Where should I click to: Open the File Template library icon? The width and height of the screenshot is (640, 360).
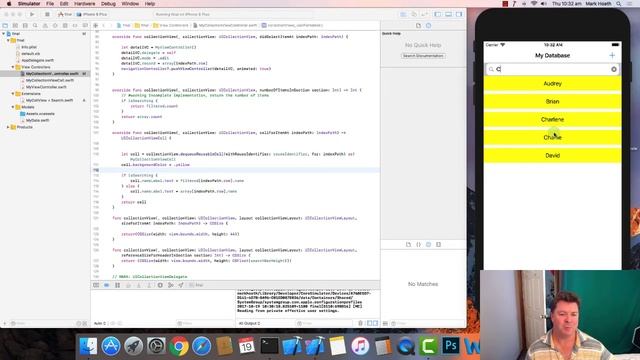point(409,244)
